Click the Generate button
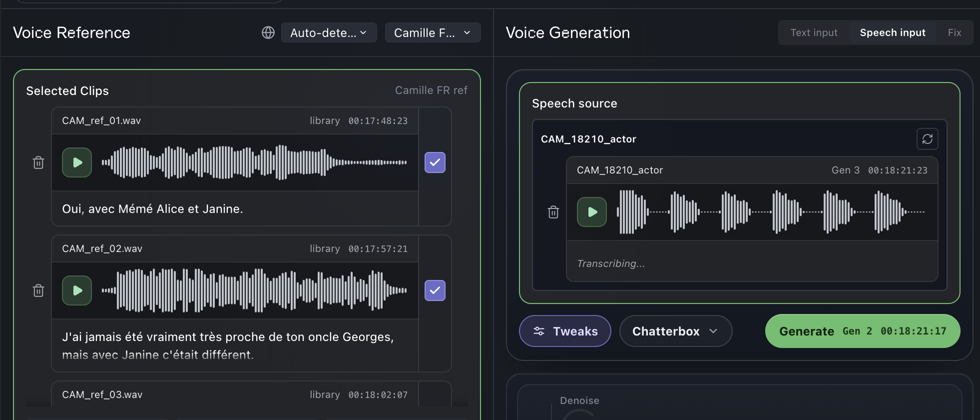This screenshot has height=420, width=980. 863,331
